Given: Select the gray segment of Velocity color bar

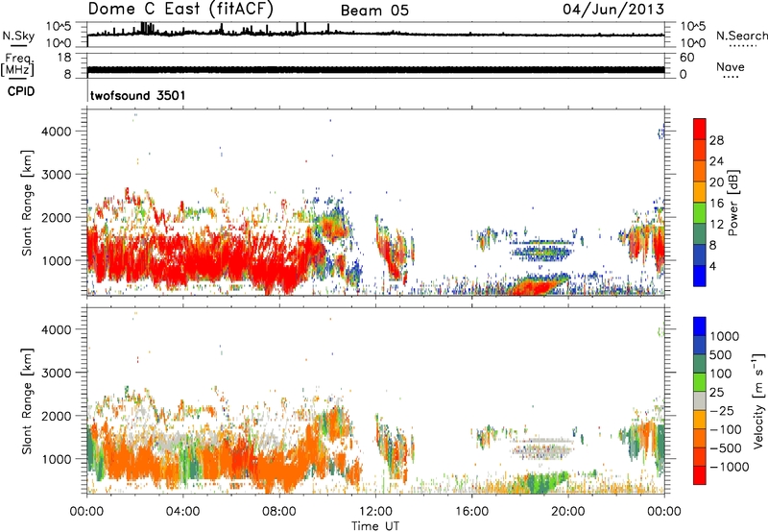Looking at the screenshot, I should [x=700, y=401].
